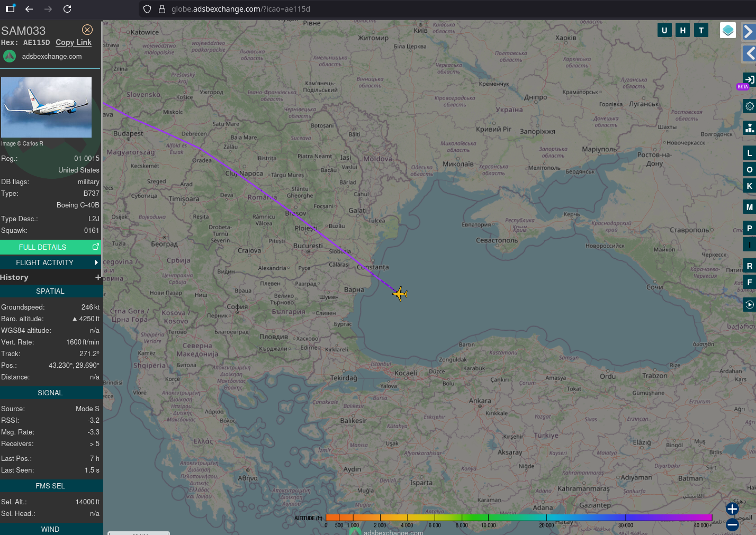756x535 pixels.
Task: Click the WIND section header
Action: [50, 529]
